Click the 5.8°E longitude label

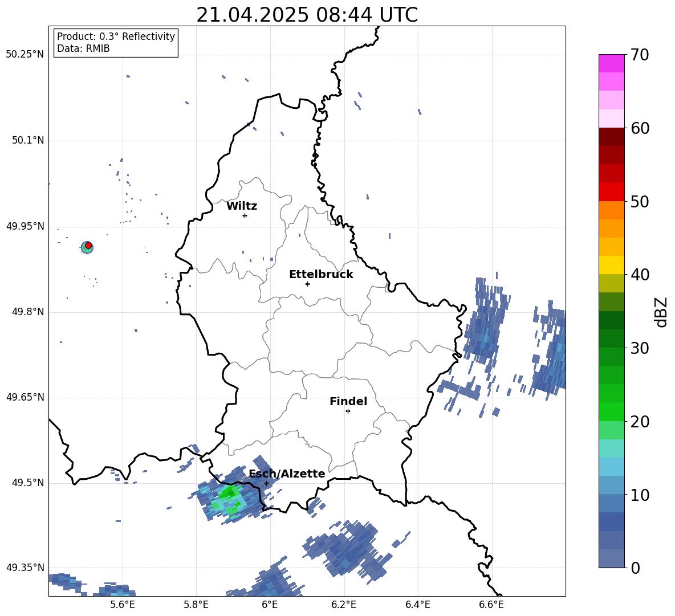pyautogui.click(x=196, y=605)
